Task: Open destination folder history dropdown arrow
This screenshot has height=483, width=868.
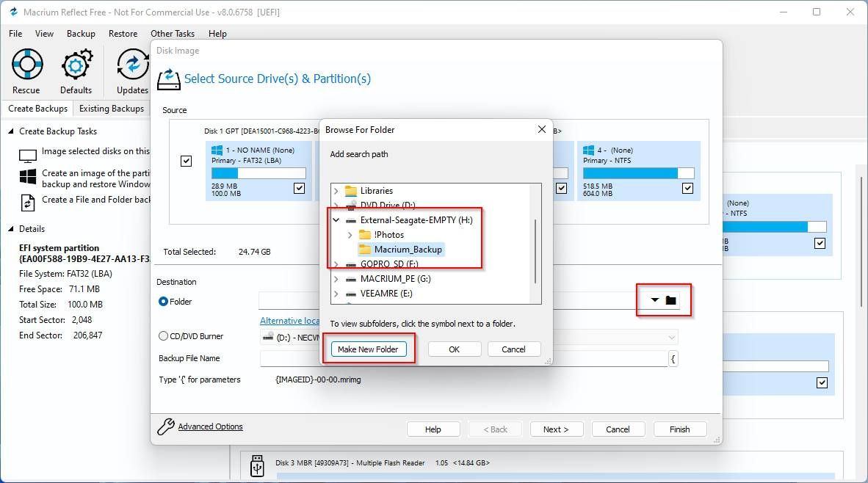Action: (655, 300)
